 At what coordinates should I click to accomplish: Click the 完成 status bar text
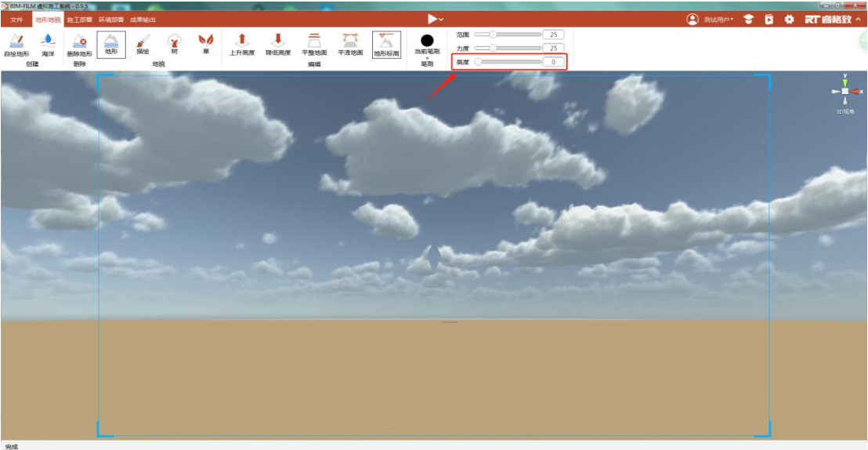11,446
